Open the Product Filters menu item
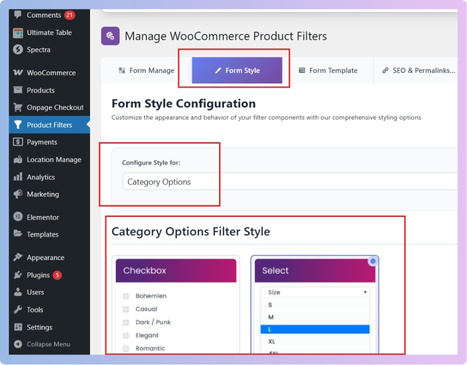This screenshot has height=365, width=467. [x=49, y=125]
